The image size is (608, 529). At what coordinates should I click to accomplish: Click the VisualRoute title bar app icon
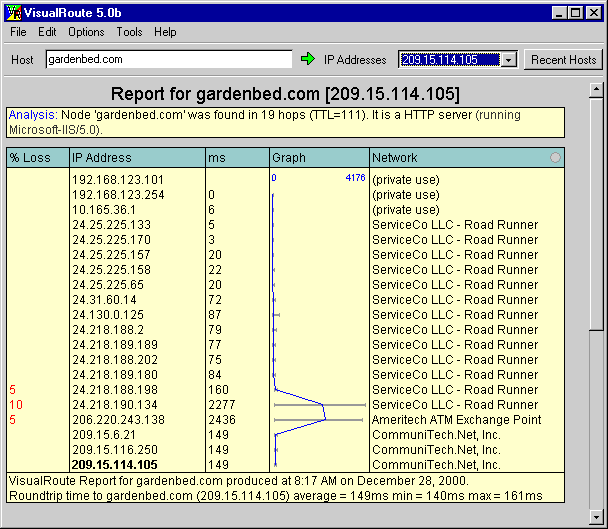coord(14,13)
